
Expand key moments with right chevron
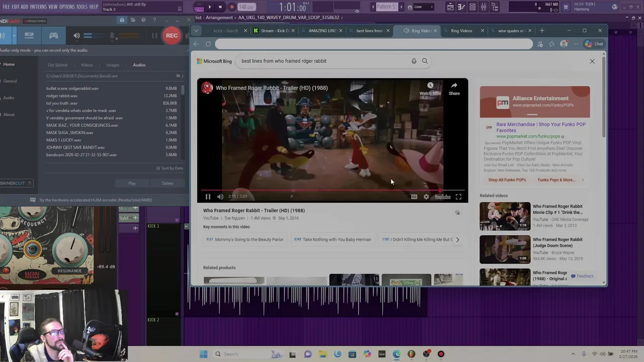[x=457, y=240]
